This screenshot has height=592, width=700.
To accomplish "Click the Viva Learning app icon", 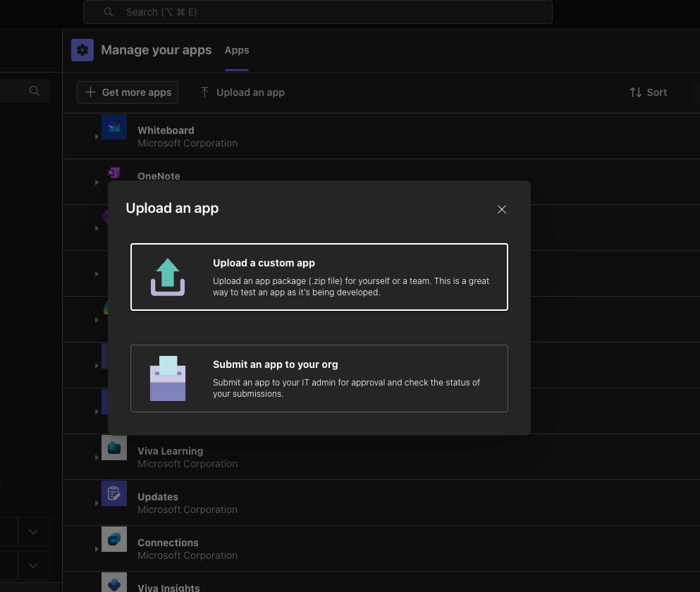I will (x=114, y=448).
